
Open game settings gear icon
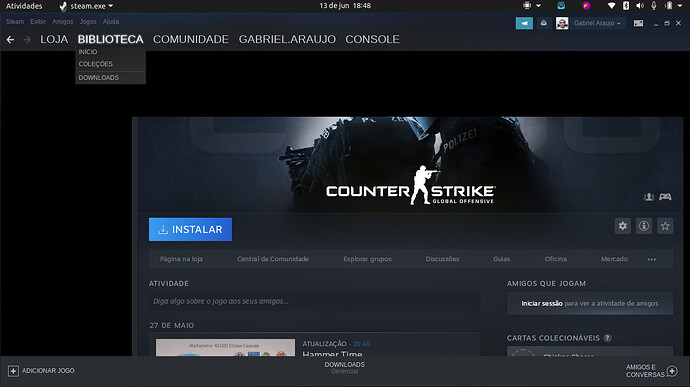click(623, 226)
